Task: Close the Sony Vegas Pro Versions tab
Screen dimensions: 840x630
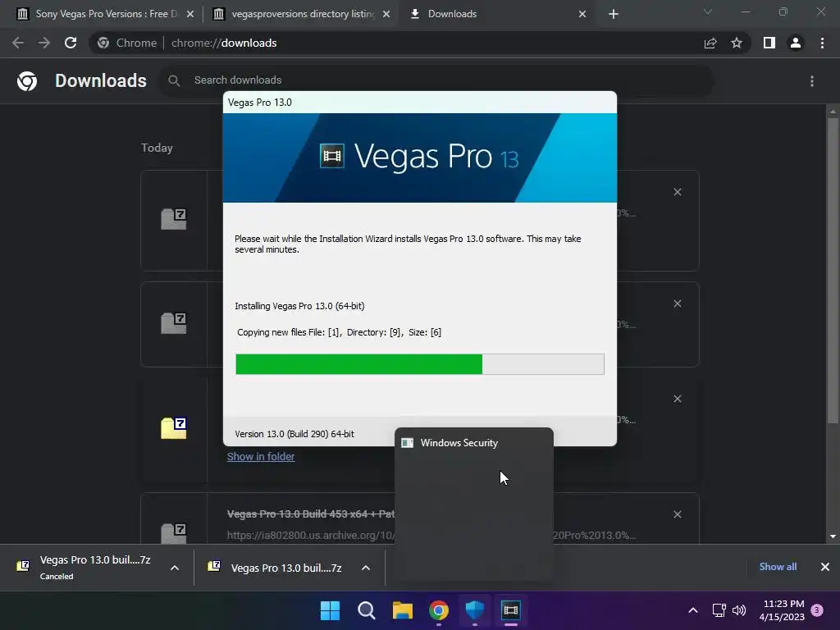Action: click(x=190, y=15)
